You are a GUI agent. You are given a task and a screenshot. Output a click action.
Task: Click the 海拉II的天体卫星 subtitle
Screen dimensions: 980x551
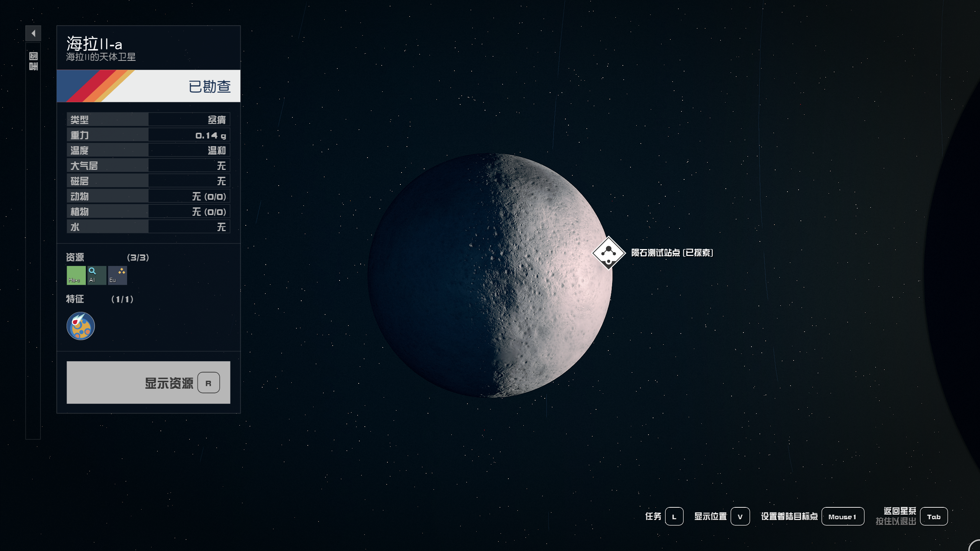[101, 57]
